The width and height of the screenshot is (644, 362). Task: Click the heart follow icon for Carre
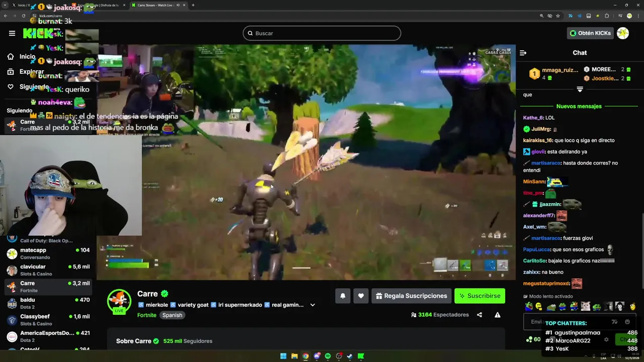[x=361, y=296]
